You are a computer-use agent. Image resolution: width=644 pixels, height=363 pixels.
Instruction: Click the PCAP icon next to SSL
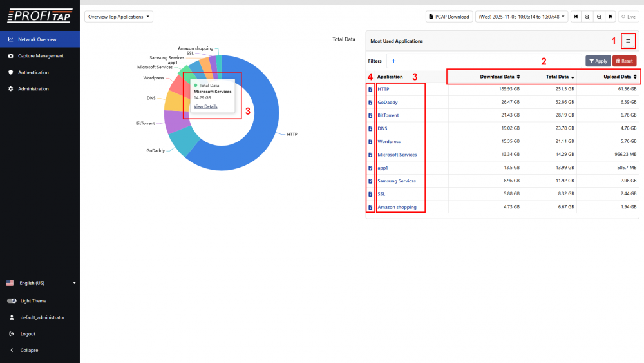pyautogui.click(x=370, y=194)
